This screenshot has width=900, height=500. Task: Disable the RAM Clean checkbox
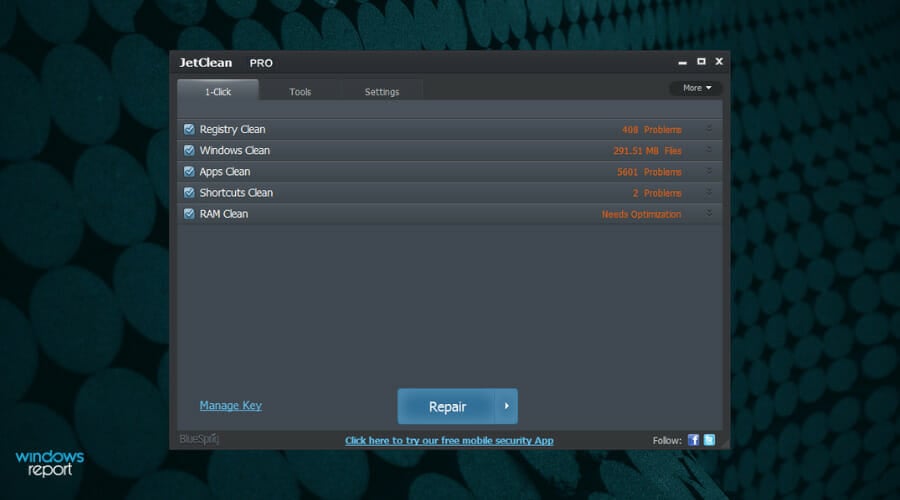click(x=189, y=214)
